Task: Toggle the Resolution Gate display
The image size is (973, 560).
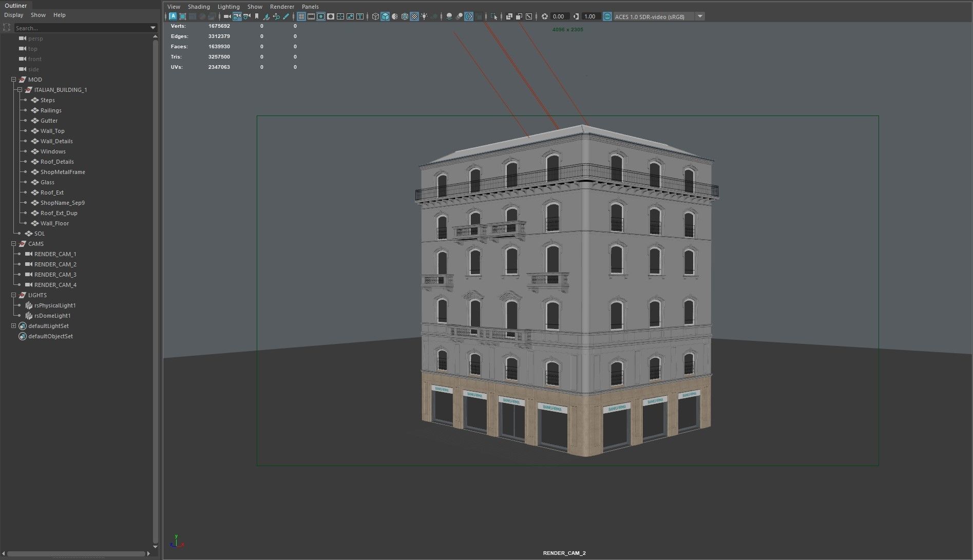Action: click(320, 16)
